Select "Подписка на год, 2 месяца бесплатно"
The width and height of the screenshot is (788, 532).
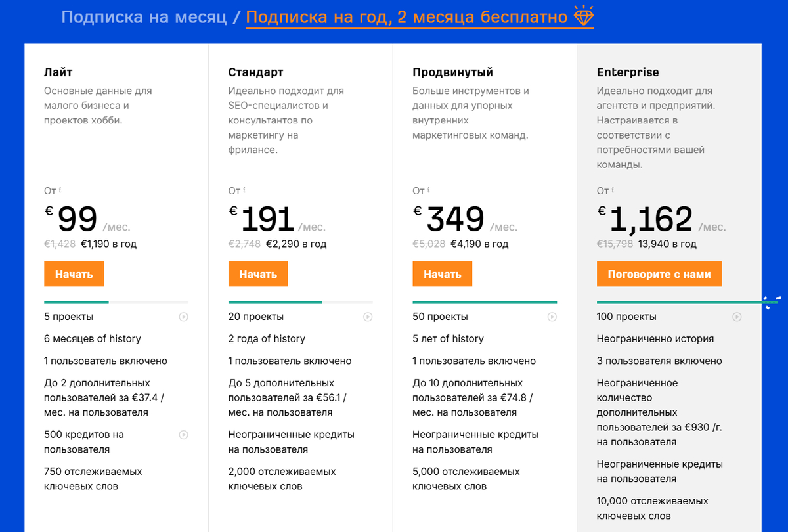click(406, 17)
